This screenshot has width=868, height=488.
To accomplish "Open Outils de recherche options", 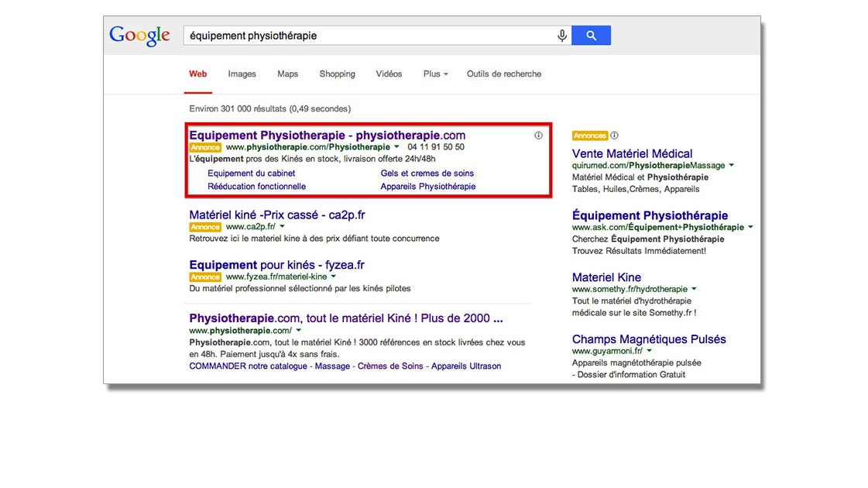I will click(504, 74).
